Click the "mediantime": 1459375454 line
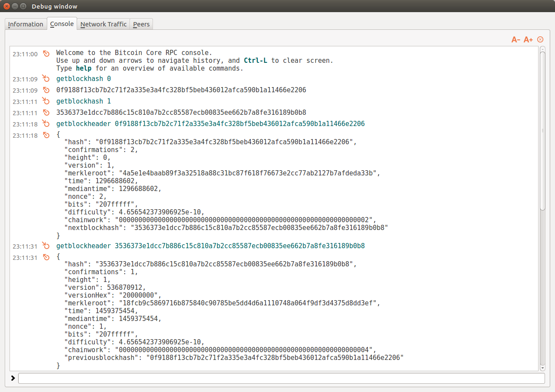Image resolution: width=555 pixels, height=392 pixels. point(113,319)
